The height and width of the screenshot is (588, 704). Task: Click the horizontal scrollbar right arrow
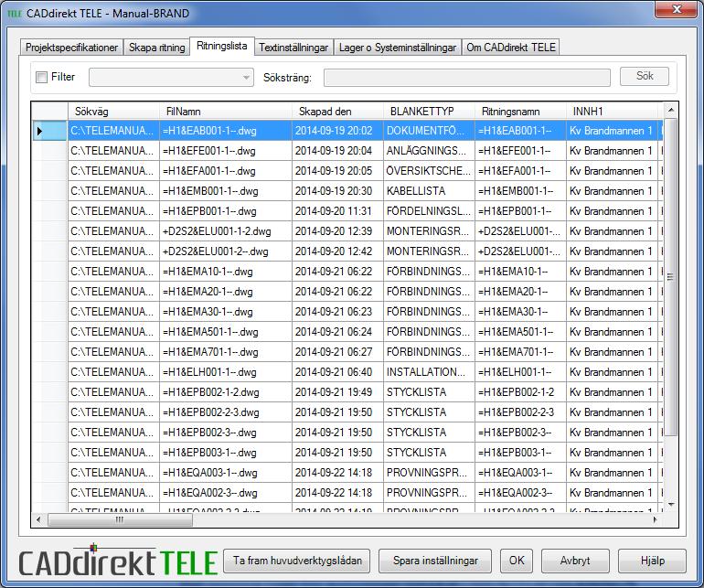click(x=656, y=519)
